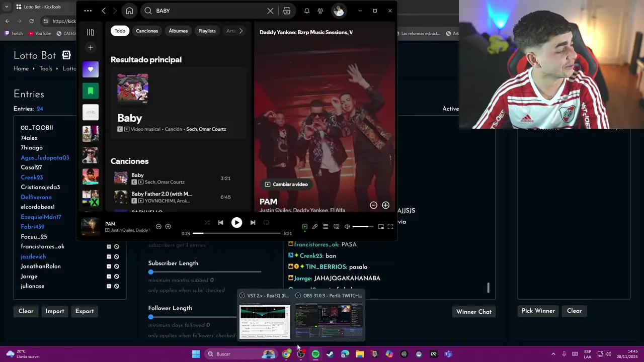Enter Spotify full screen mode

[x=390, y=227]
